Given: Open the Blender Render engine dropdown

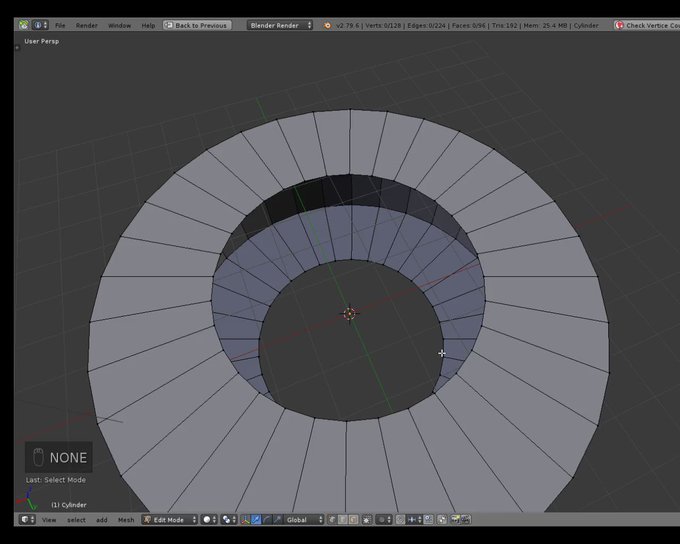Looking at the screenshot, I should click(280, 25).
